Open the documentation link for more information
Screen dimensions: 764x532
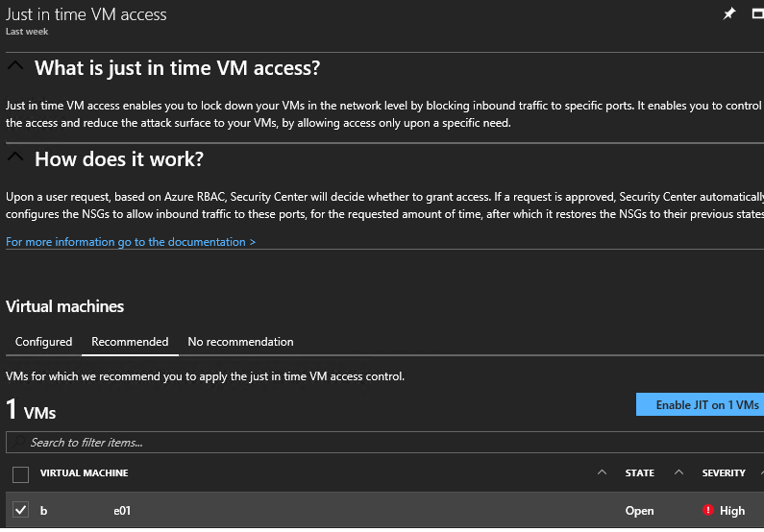click(131, 242)
